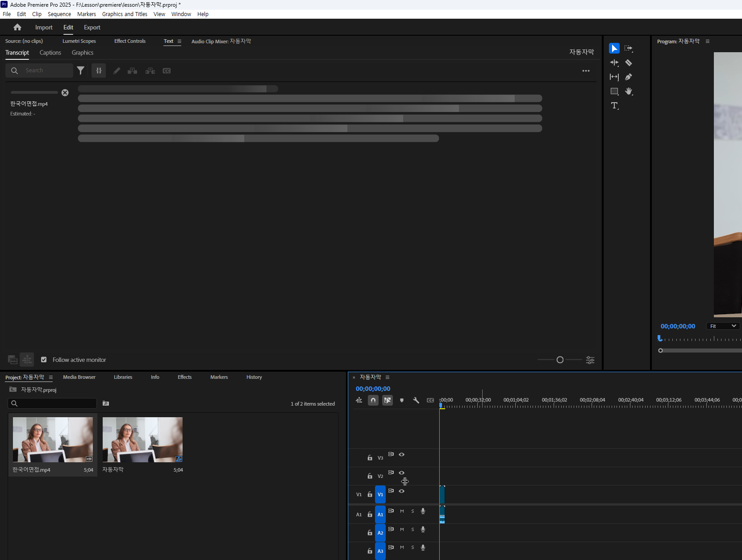The width and height of the screenshot is (742, 560).
Task: Cancel the 한국어면접.mp4 transcription progress
Action: (65, 93)
